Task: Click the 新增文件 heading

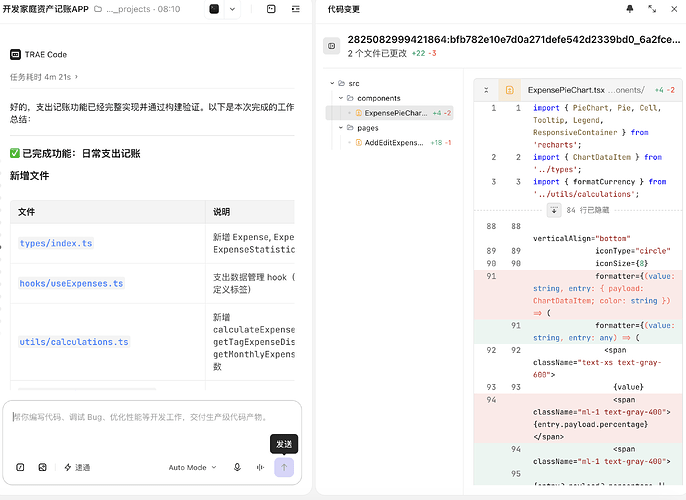Action: click(29, 176)
